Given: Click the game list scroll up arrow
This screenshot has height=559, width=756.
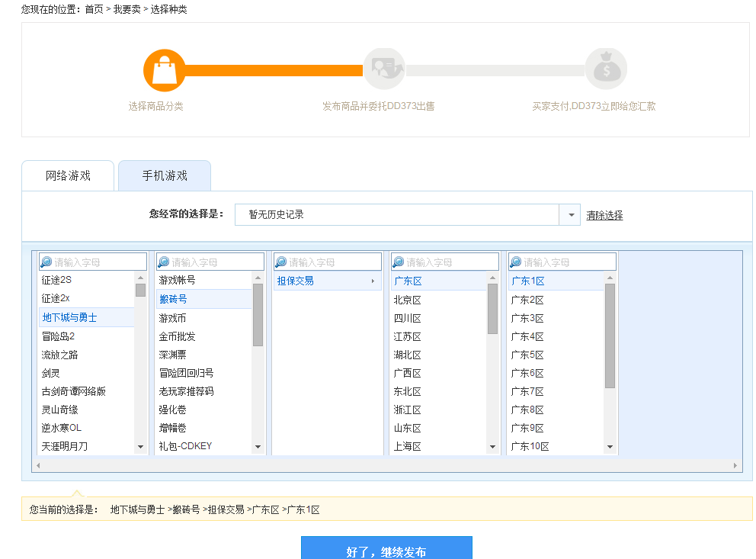Looking at the screenshot, I should point(140,278).
